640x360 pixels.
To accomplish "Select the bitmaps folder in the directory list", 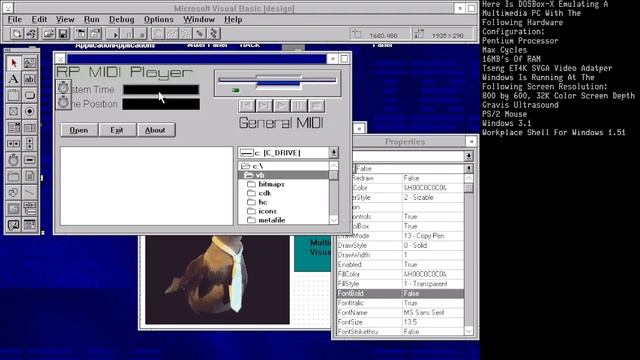I will pyautogui.click(x=283, y=184).
